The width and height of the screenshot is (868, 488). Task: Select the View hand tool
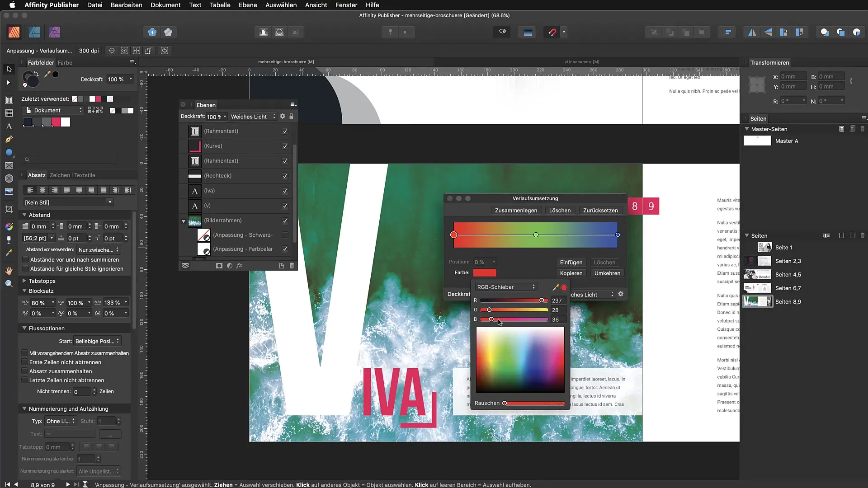[x=9, y=271]
